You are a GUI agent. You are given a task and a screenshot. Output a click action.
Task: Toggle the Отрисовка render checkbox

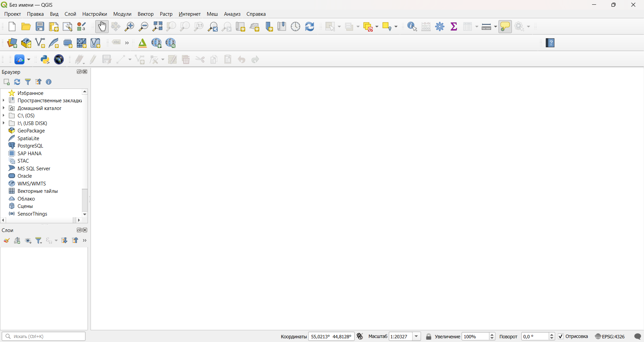(561, 337)
